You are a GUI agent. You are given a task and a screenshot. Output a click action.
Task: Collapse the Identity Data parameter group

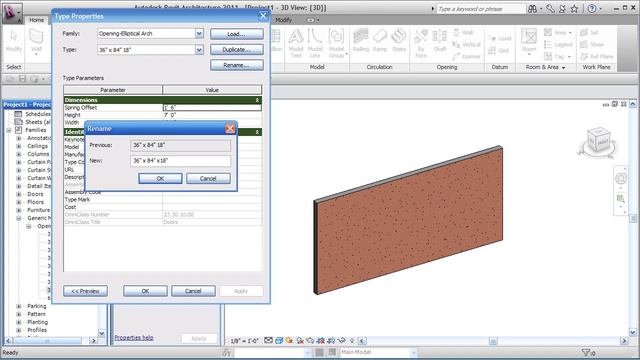257,132
